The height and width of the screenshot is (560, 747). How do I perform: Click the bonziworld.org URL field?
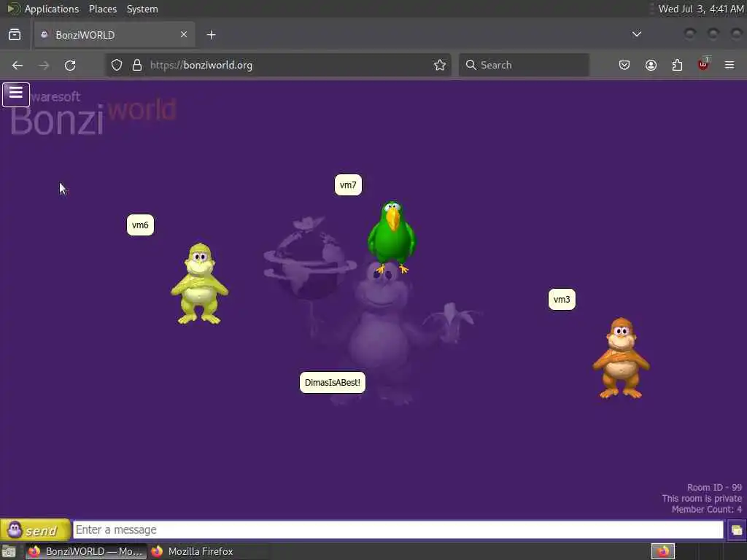276,65
